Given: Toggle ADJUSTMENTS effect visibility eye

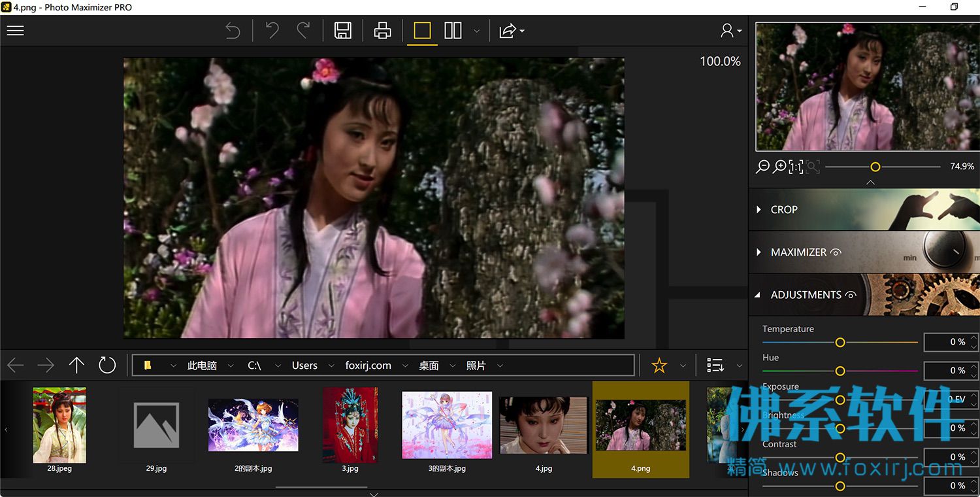Looking at the screenshot, I should point(851,295).
